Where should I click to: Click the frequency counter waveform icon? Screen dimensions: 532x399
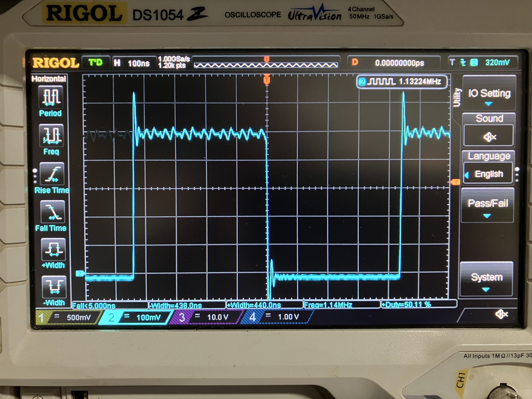pyautogui.click(x=381, y=82)
